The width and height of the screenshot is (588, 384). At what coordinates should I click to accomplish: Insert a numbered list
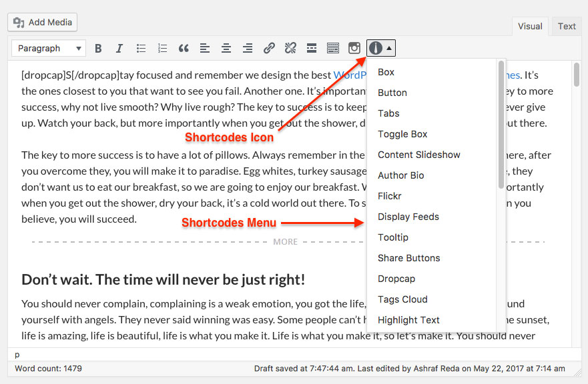click(162, 48)
